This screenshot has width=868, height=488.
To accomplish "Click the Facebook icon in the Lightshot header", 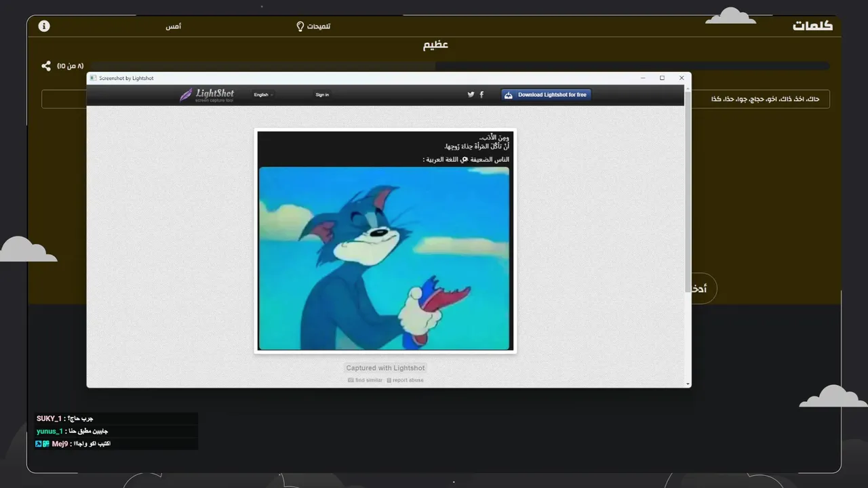I will 481,95.
